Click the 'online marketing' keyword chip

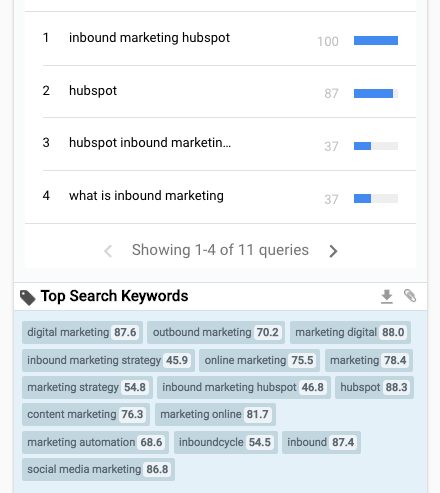tap(259, 360)
